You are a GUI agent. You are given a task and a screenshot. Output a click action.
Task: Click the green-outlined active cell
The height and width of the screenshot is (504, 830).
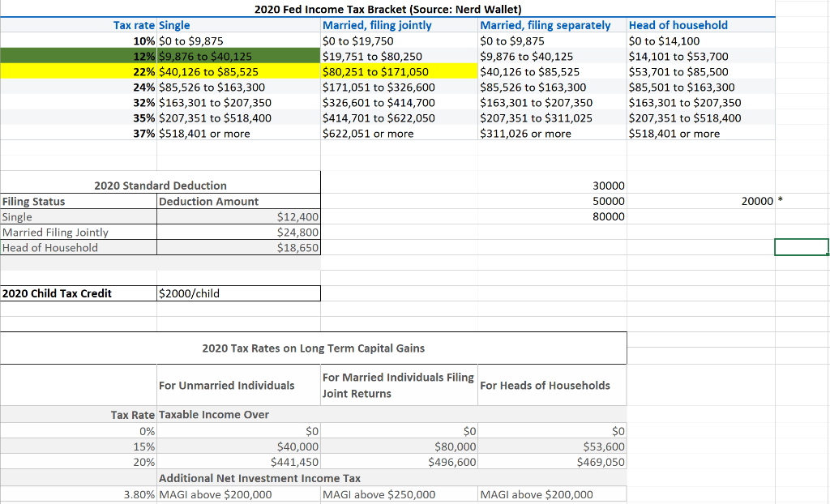click(802, 247)
